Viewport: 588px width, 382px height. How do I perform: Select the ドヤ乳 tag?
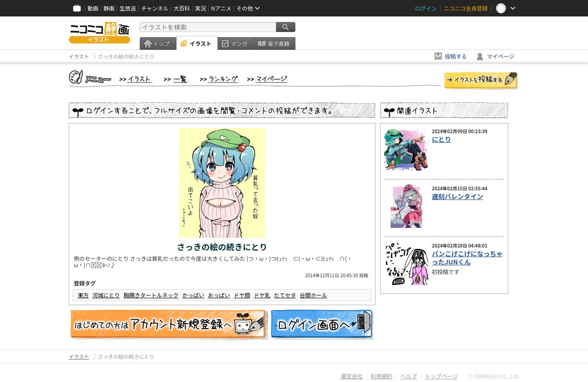coord(262,295)
